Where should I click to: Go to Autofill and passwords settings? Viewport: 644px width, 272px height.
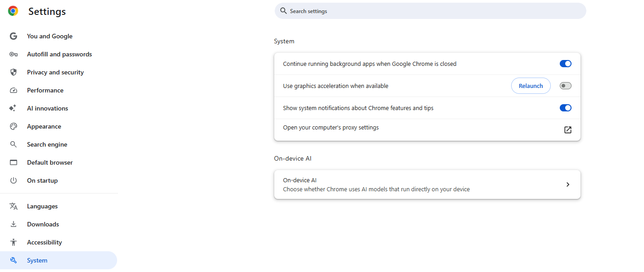tap(59, 54)
